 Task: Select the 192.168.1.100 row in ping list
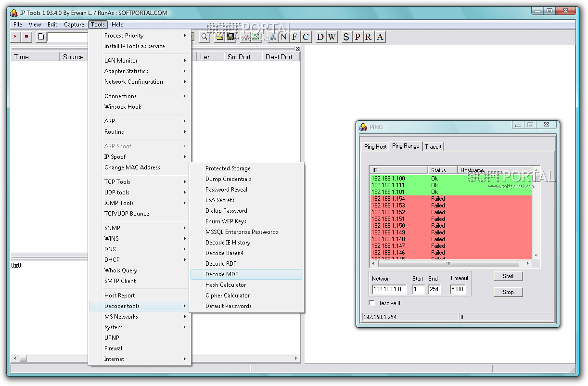click(451, 179)
